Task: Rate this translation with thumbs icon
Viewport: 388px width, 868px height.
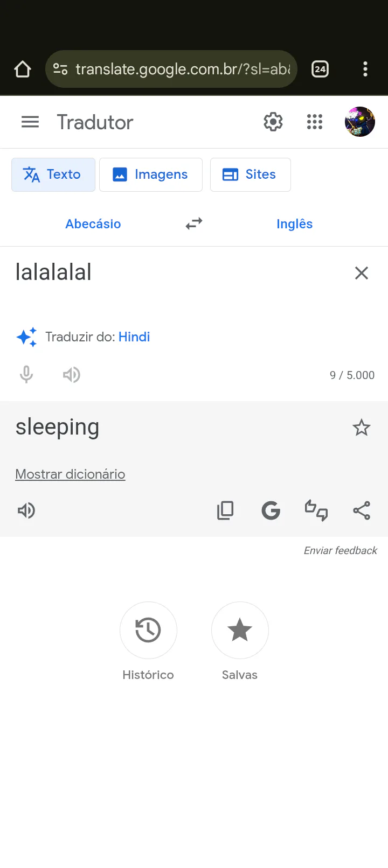Action: coord(316,510)
